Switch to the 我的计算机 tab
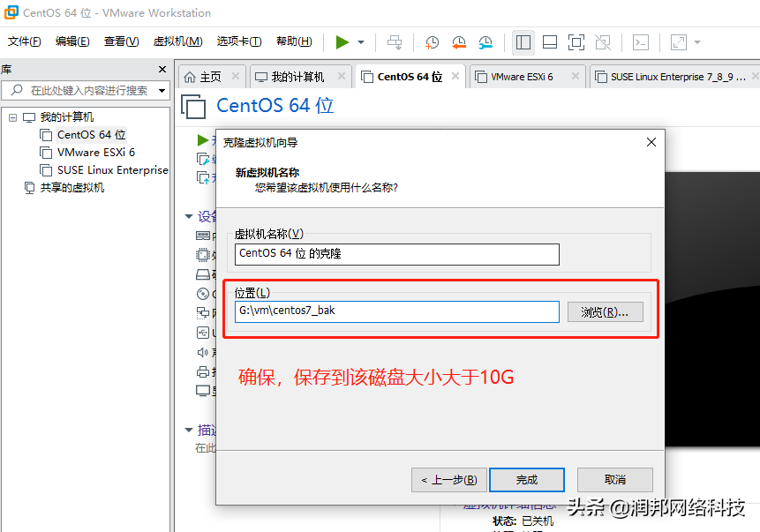This screenshot has height=532, width=760. click(x=297, y=77)
